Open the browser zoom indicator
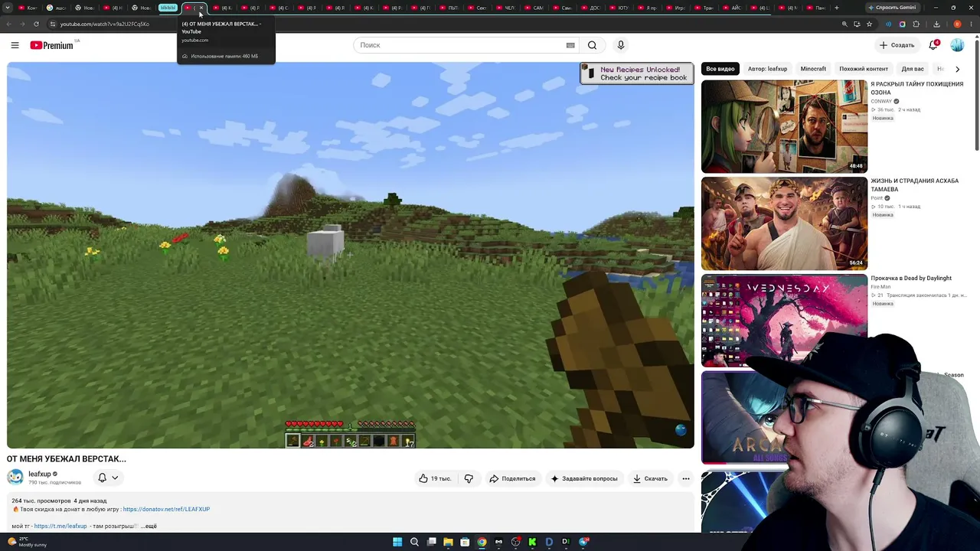 pyautogui.click(x=844, y=24)
